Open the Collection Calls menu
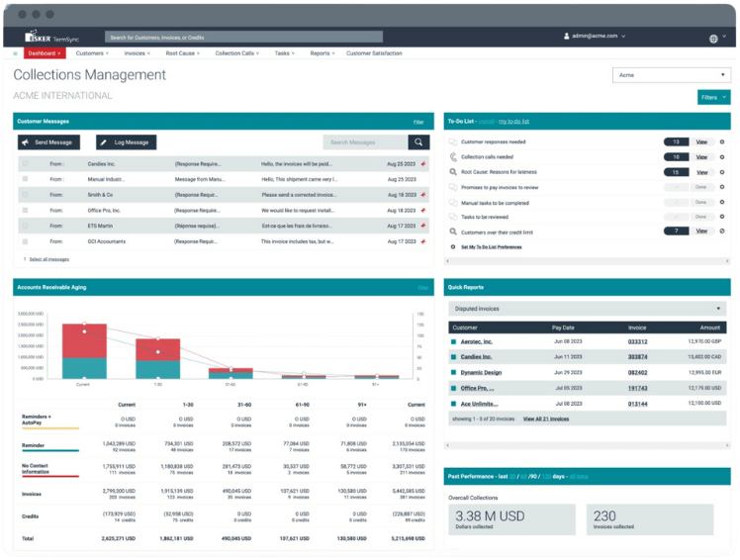 [x=236, y=53]
